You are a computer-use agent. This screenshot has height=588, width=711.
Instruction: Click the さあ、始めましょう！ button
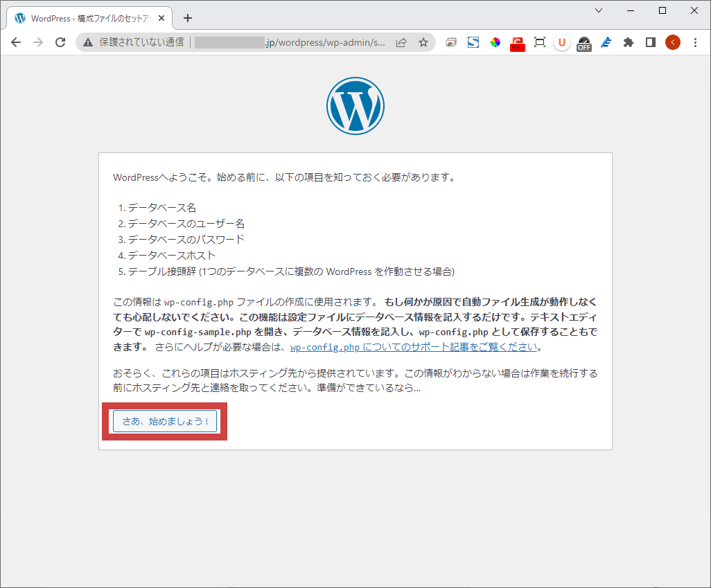[x=165, y=421]
